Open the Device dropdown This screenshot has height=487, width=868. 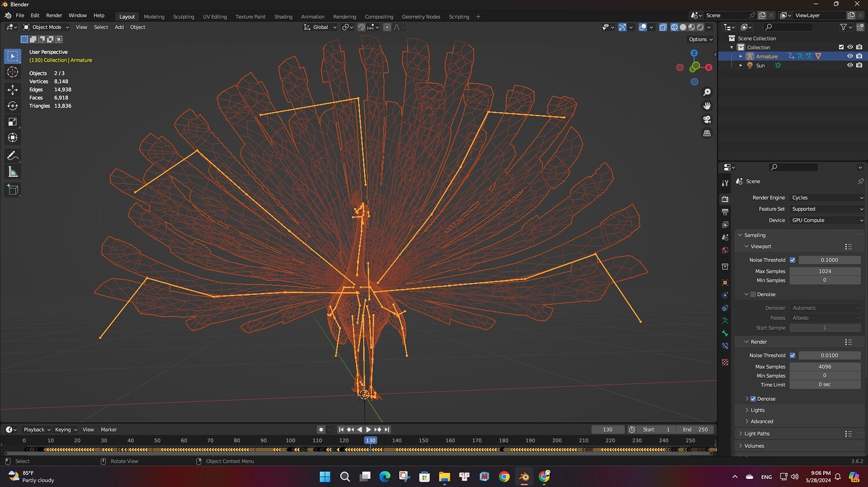pyautogui.click(x=826, y=220)
